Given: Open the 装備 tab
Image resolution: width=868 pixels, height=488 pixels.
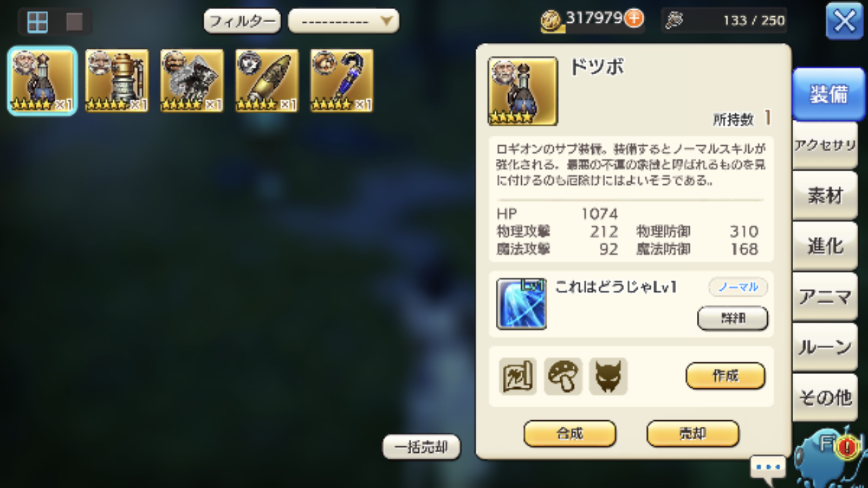Looking at the screenshot, I should pyautogui.click(x=828, y=94).
